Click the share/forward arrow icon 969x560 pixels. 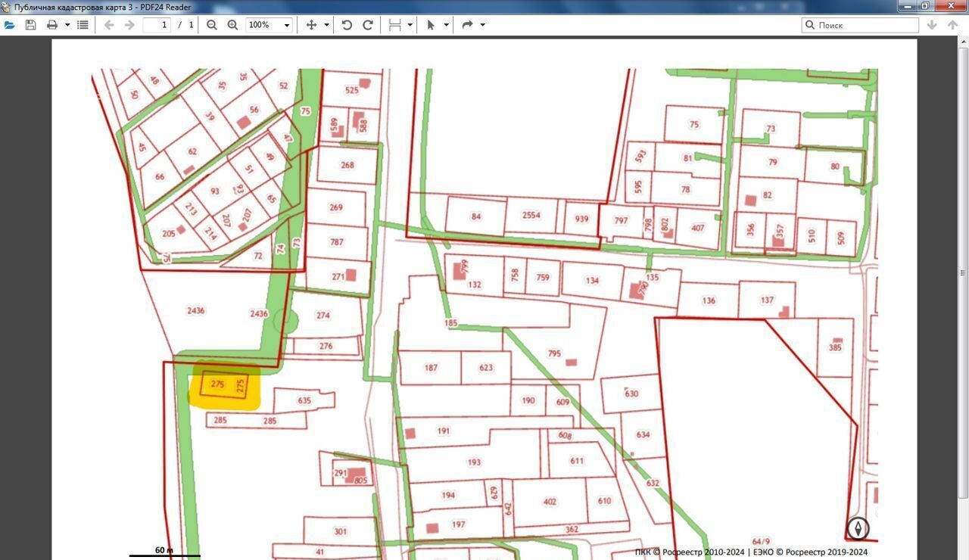click(x=467, y=25)
